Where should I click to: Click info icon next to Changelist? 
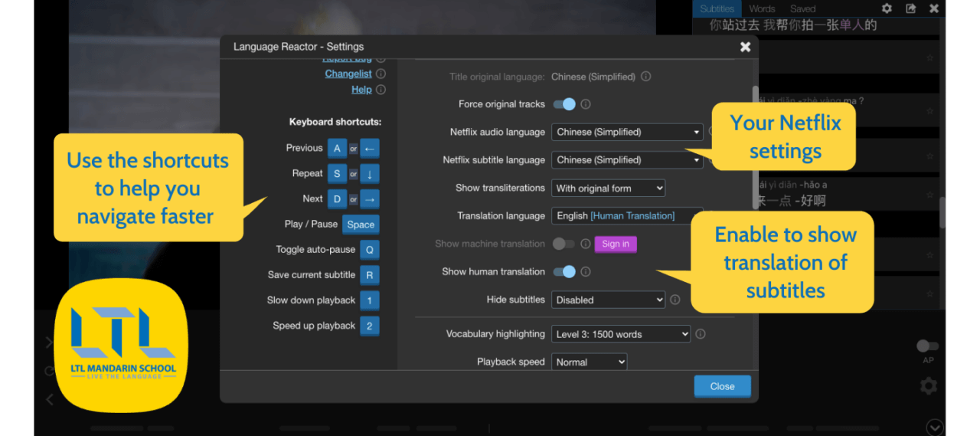(381, 74)
